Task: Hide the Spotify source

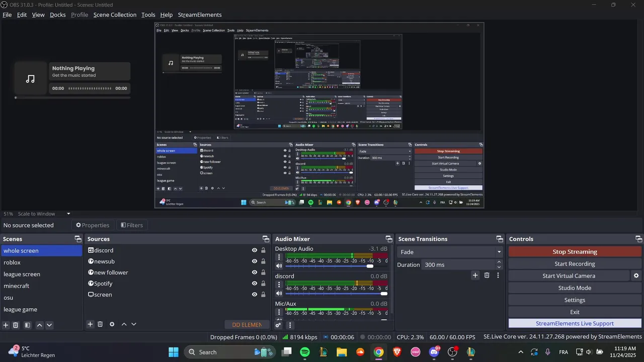Action: tap(255, 284)
